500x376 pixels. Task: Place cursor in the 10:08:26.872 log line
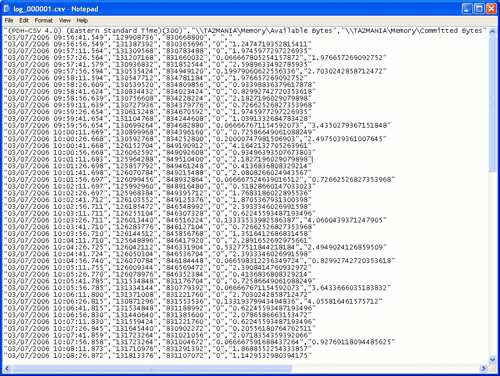click(x=158, y=356)
